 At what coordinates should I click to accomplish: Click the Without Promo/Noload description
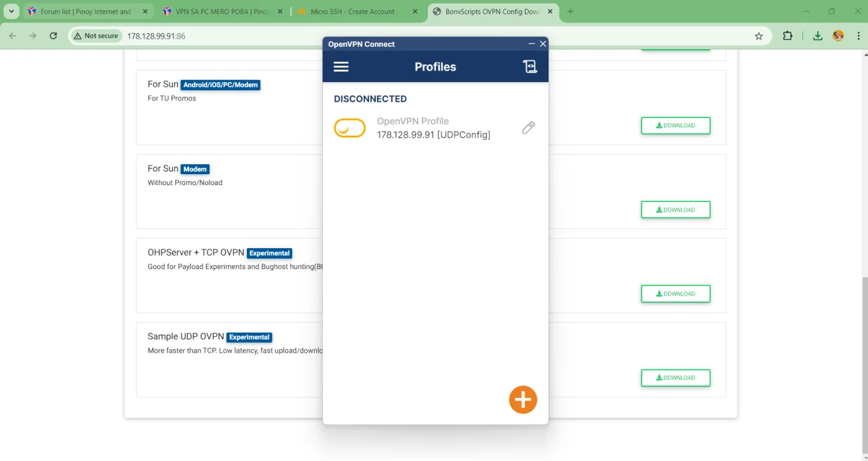pos(185,182)
